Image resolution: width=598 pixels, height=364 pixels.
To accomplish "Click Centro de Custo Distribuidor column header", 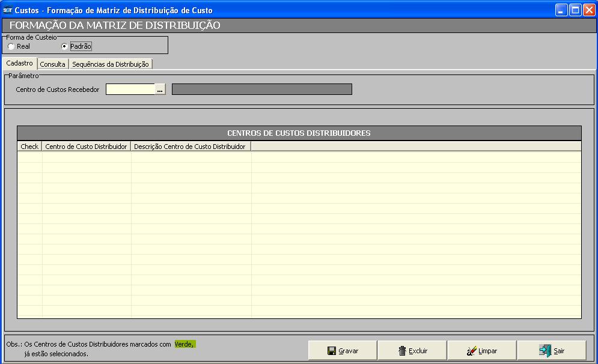I will click(86, 146).
